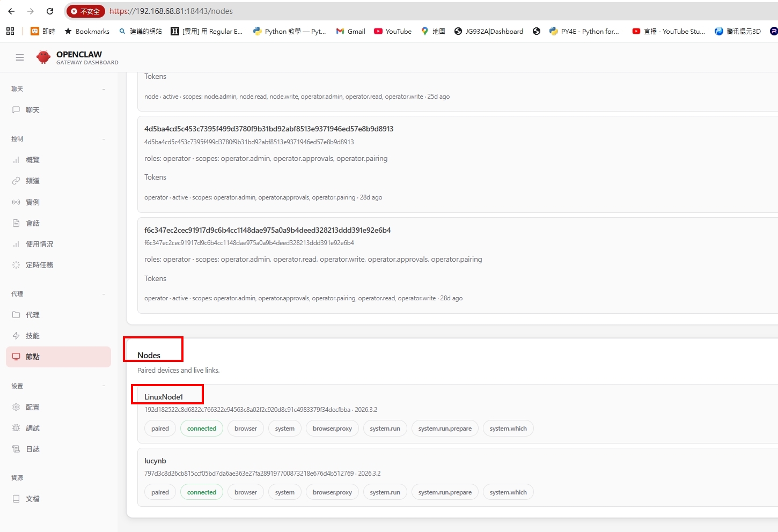Open the 調試 debug page
Screen dimensions: 778x532
[x=32, y=428]
